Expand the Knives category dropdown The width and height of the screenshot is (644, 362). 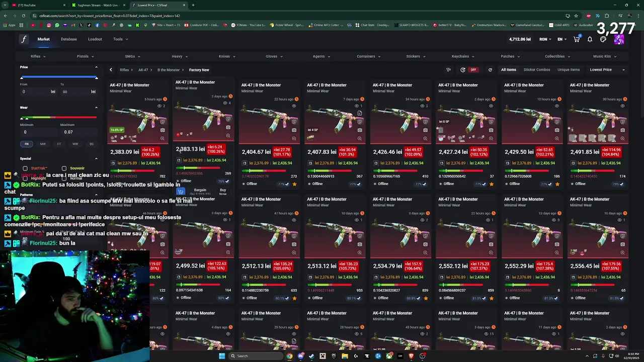click(x=227, y=56)
